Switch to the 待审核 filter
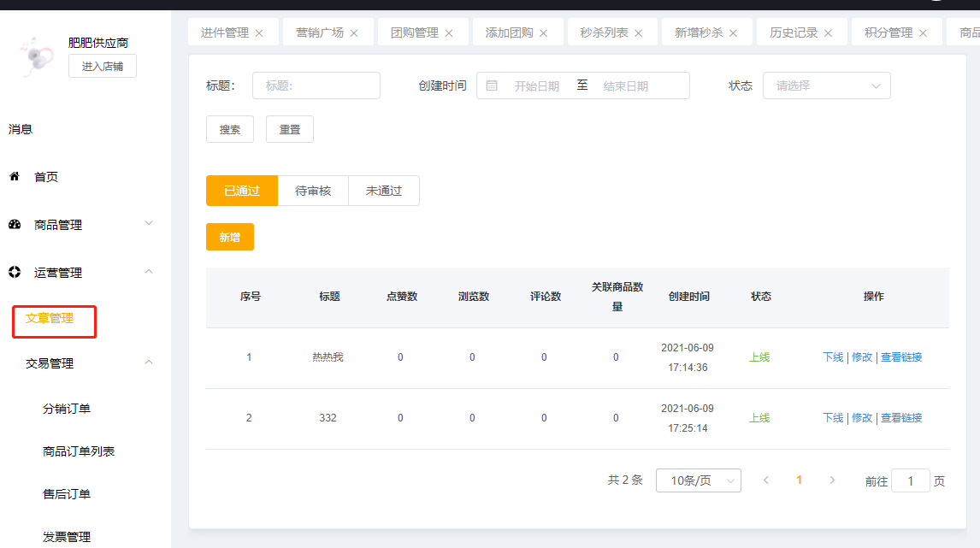 pos(313,191)
